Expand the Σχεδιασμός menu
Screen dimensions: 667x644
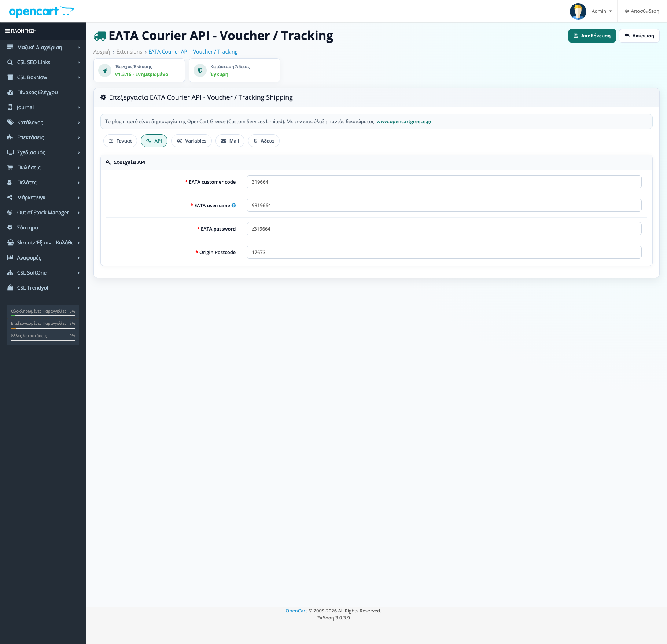pyautogui.click(x=43, y=152)
